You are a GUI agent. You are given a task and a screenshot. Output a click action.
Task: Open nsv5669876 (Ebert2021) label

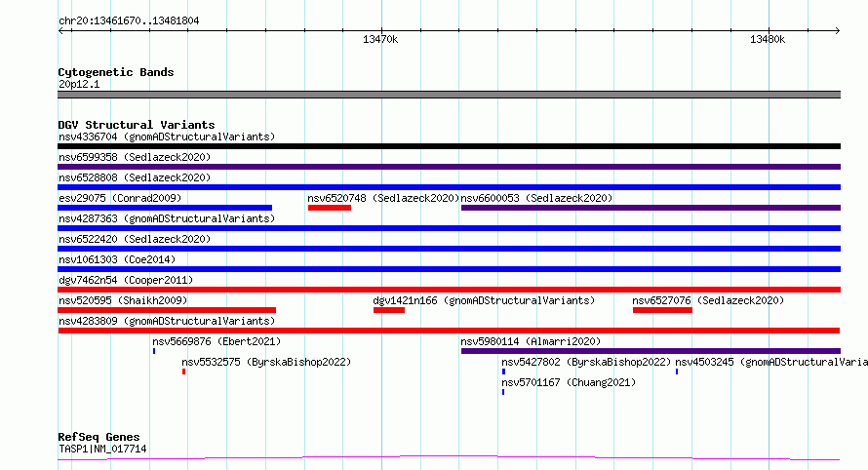coord(217,341)
